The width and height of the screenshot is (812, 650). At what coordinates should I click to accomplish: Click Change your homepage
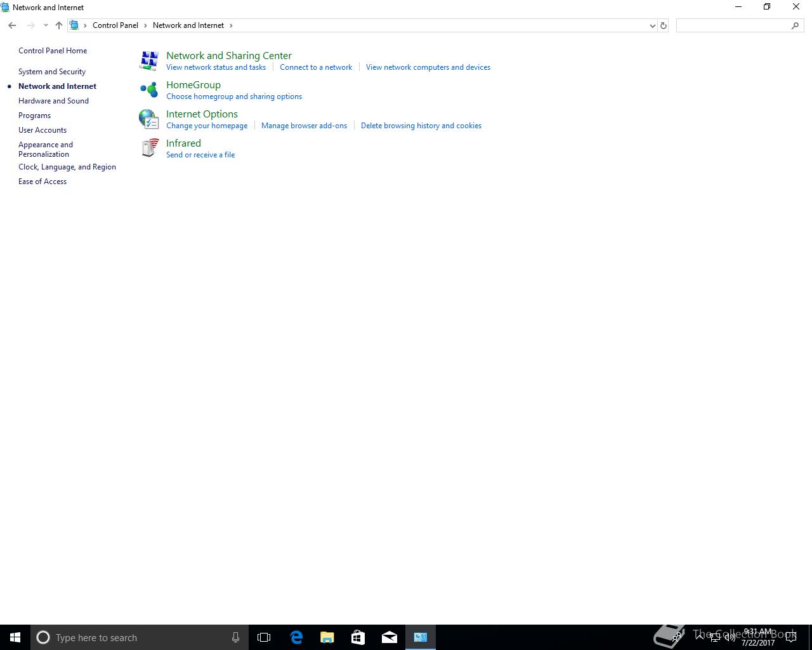pyautogui.click(x=207, y=126)
